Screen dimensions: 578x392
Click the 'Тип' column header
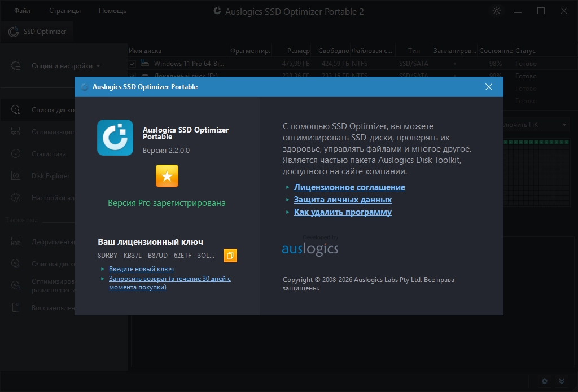tap(414, 51)
